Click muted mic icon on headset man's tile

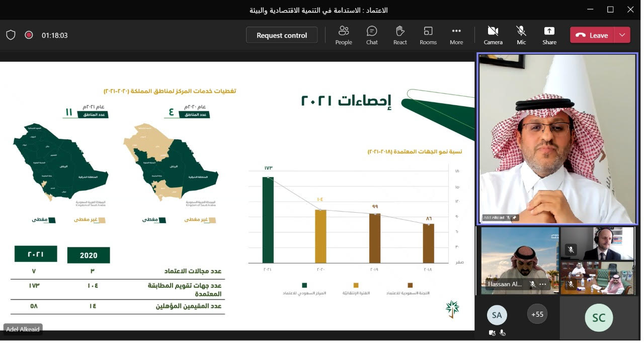tap(571, 249)
